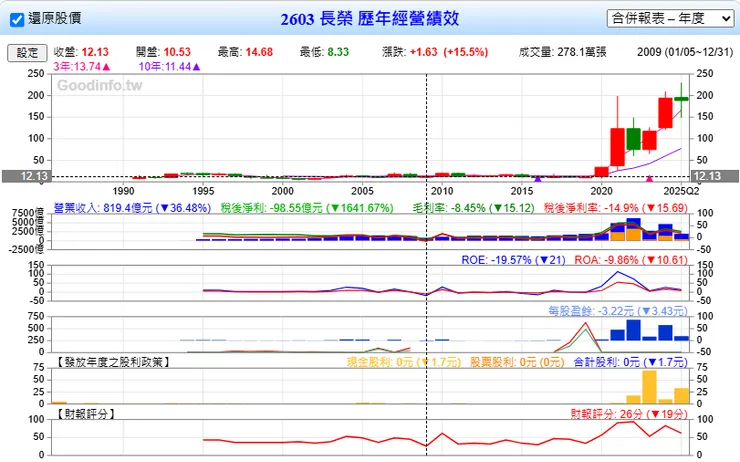Click the 稅後淨利: -98.55億元 label
Screen dimensions: 740x462
coord(307,208)
